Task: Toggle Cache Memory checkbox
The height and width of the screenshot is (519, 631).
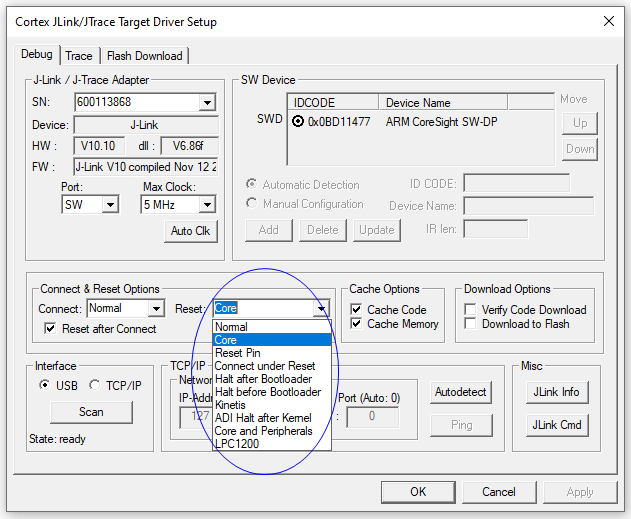Action: 356,323
